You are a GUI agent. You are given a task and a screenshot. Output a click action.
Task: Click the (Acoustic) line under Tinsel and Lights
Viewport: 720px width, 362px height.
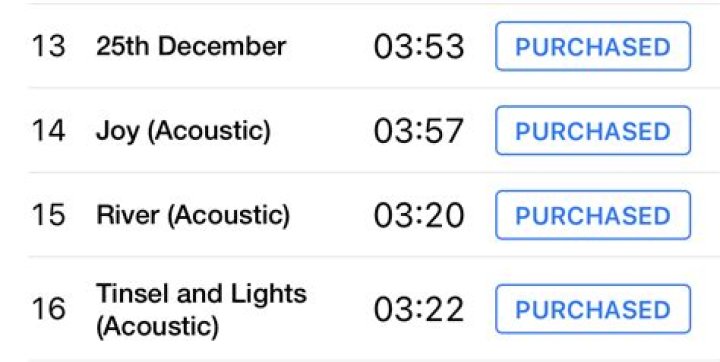158,327
